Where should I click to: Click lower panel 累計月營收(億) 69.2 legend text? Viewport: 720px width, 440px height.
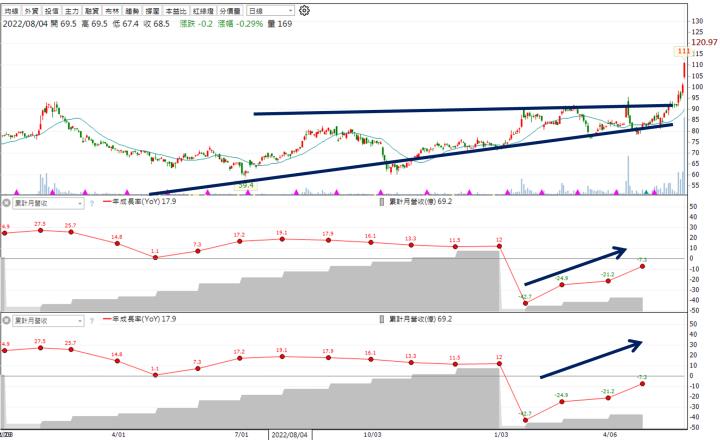[421, 319]
